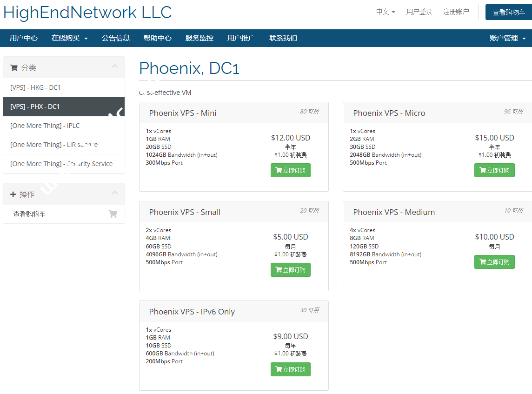Click the cart icon beside 查看购物车 in sidebar
532x394 pixels.
pyautogui.click(x=113, y=214)
